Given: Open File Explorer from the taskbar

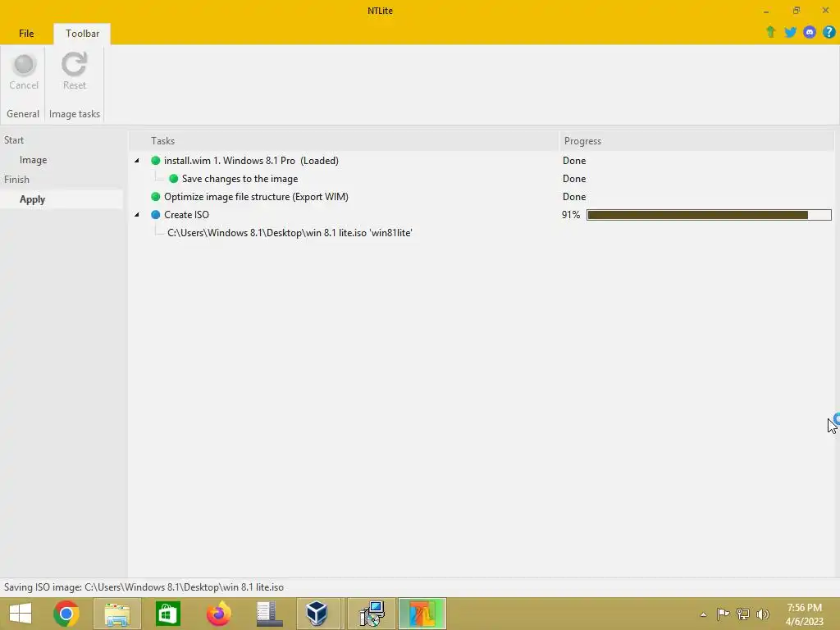Looking at the screenshot, I should [116, 614].
